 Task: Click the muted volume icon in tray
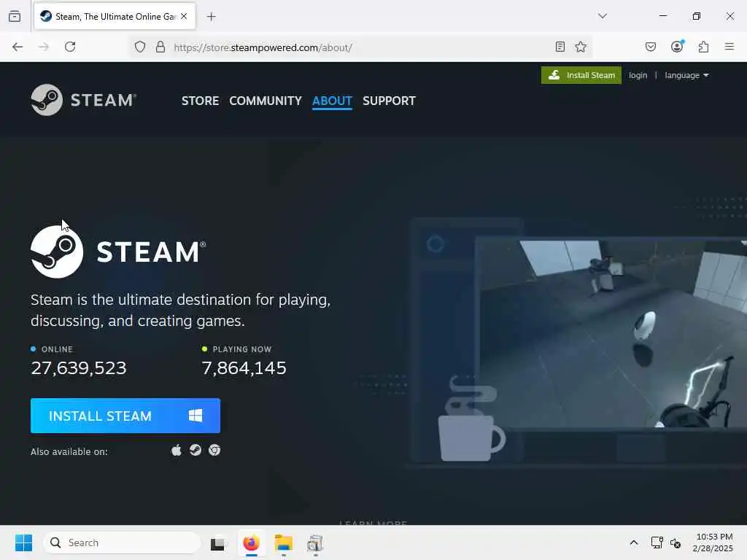click(x=676, y=542)
